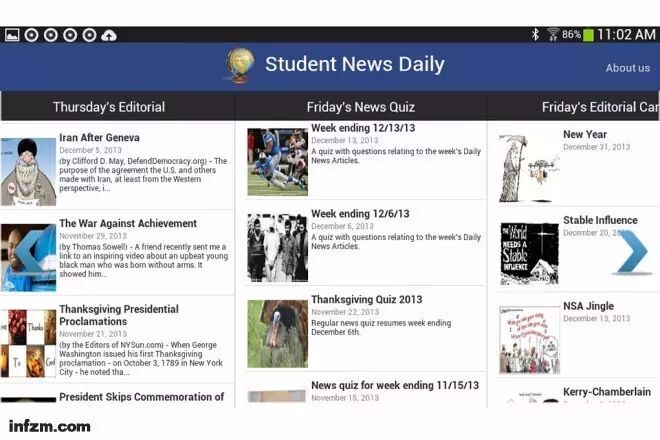Tap the football photo thumbnail

tap(277, 162)
